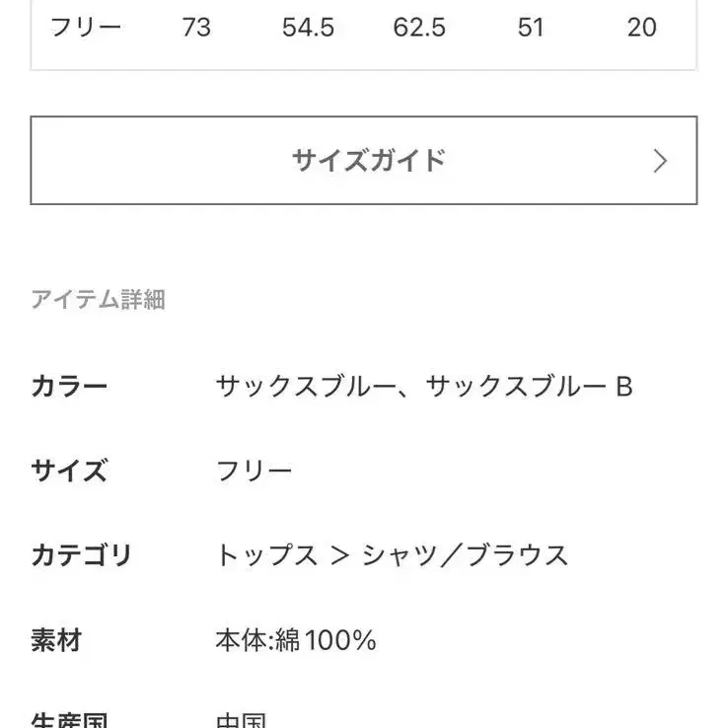Click the 62.5 measurement in size table
Viewport: 728px width, 728px height.
pyautogui.click(x=419, y=28)
